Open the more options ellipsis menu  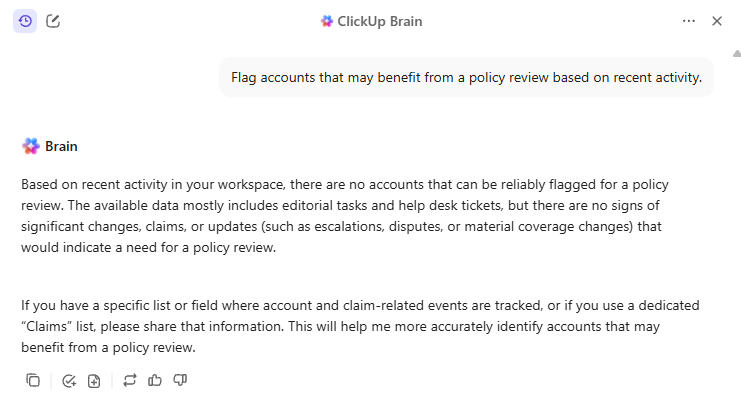(x=688, y=21)
